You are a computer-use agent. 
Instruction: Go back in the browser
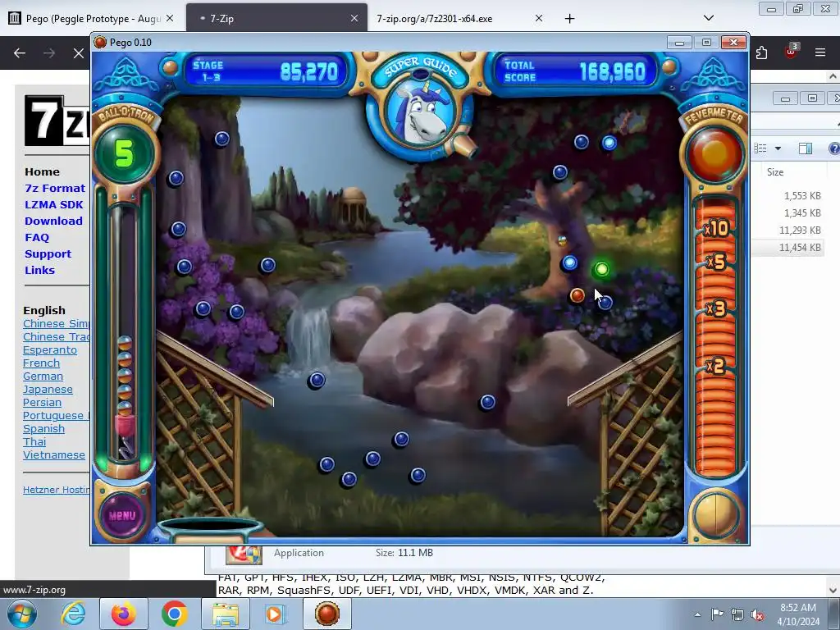(x=20, y=53)
